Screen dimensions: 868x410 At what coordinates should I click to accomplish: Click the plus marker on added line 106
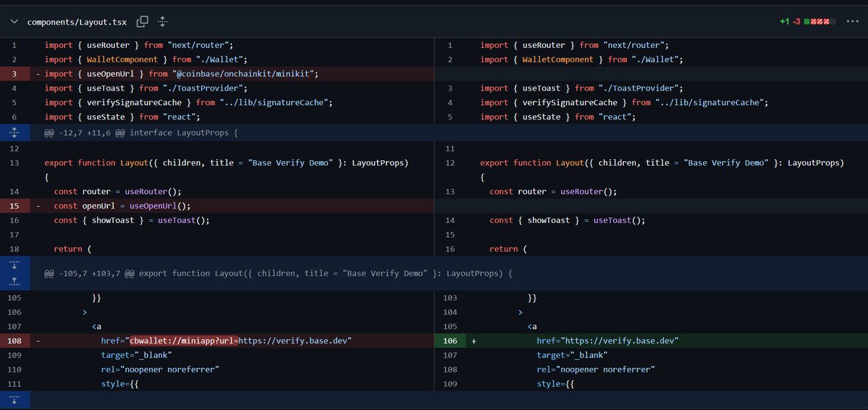pos(474,340)
